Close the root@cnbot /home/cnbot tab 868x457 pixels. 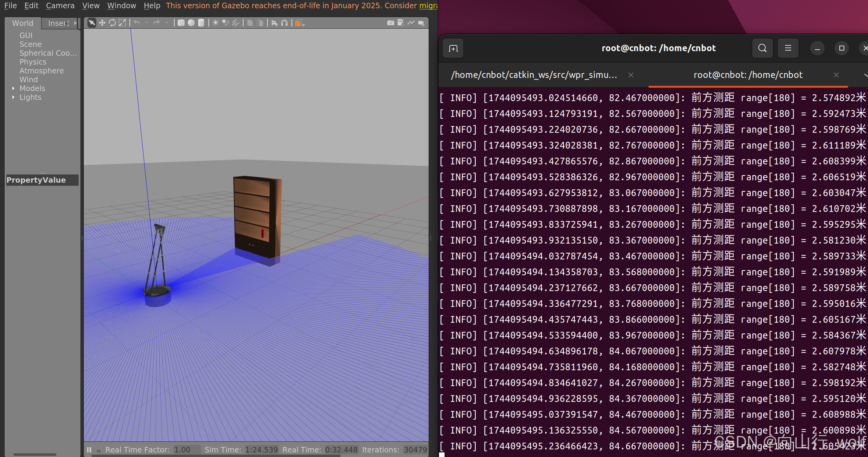pyautogui.click(x=836, y=75)
